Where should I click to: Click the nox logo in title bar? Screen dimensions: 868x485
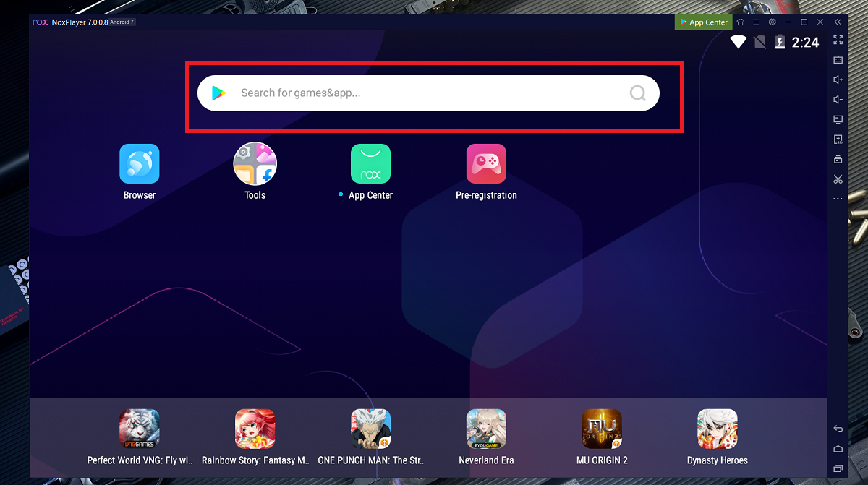(40, 22)
